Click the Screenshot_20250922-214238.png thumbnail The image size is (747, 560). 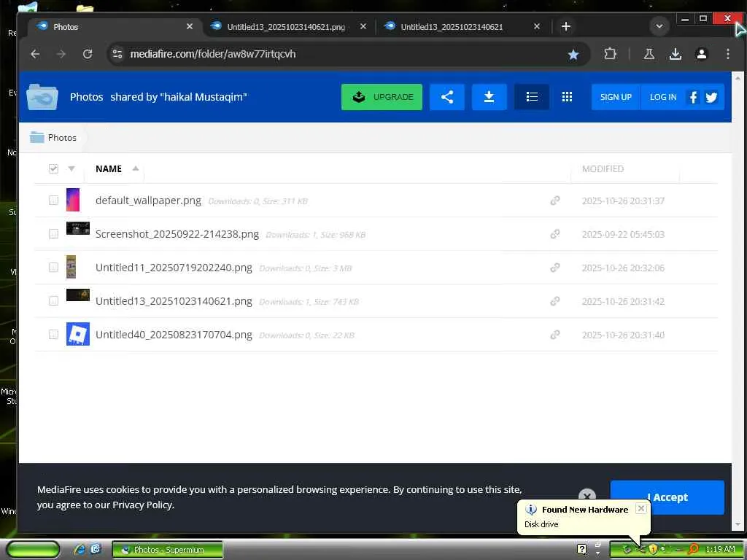pyautogui.click(x=77, y=228)
